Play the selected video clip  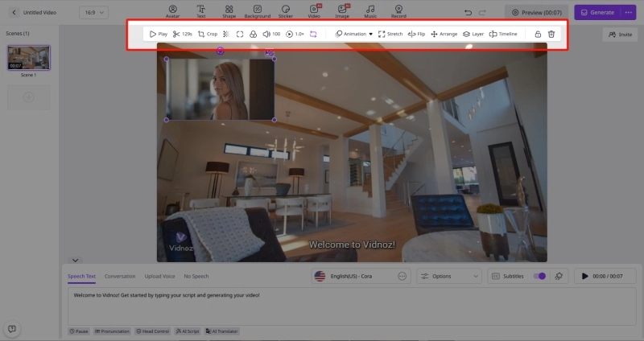click(158, 34)
